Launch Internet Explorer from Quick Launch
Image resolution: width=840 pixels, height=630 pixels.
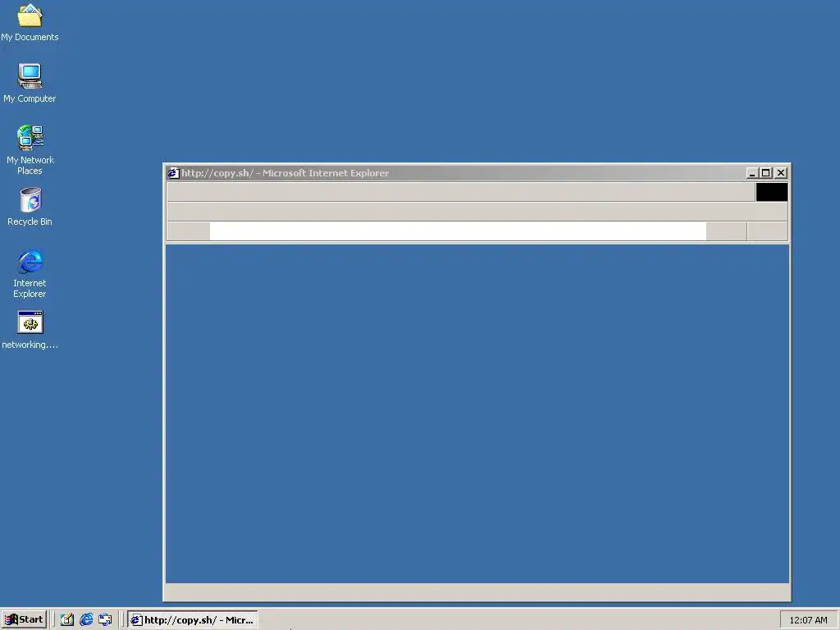point(85,620)
